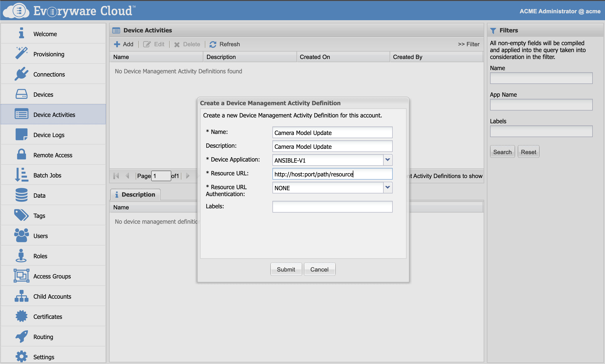The height and width of the screenshot is (364, 605).
Task: Click the App Name filter field
Action: (x=541, y=105)
